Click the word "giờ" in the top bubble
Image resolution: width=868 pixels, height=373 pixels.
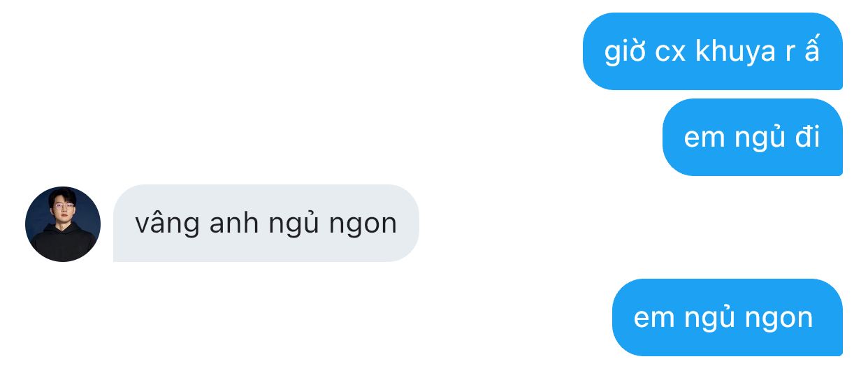(x=624, y=53)
